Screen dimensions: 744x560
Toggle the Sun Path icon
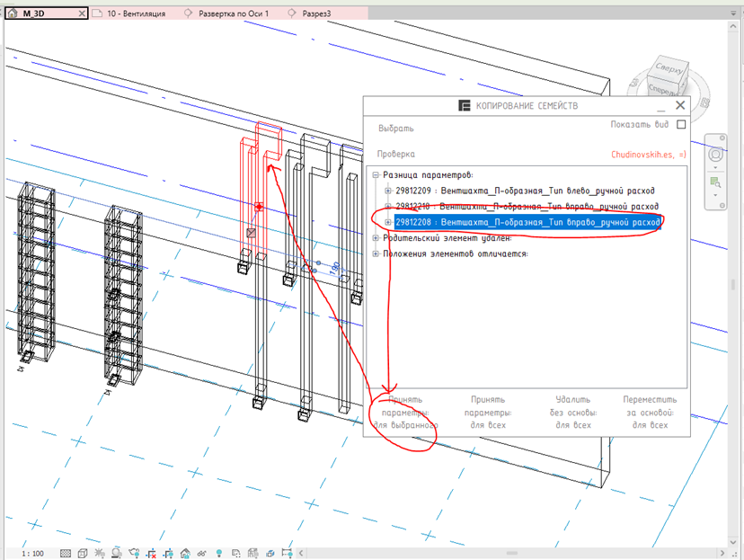[x=100, y=554]
